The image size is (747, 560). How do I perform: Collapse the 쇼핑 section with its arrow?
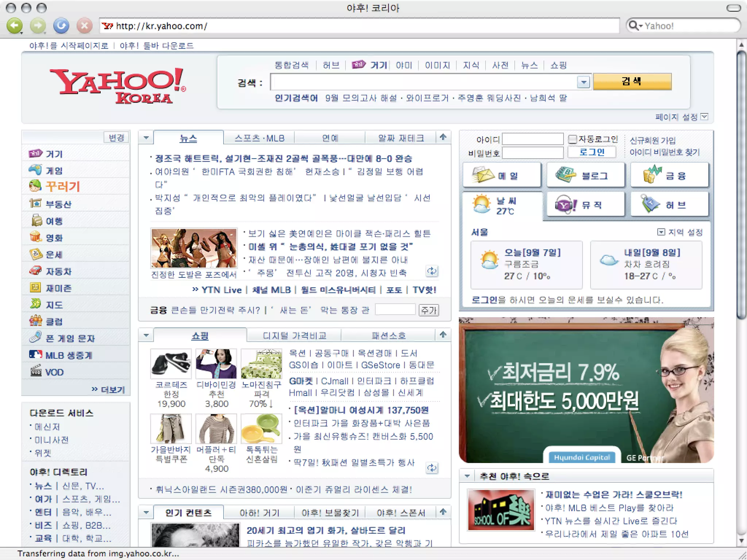(x=146, y=335)
